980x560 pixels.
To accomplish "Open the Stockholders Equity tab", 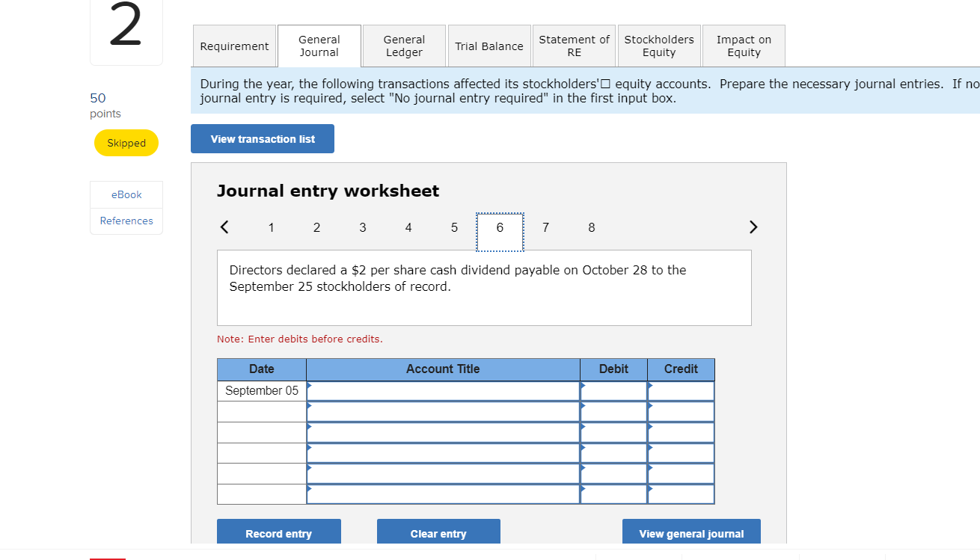I will [x=658, y=46].
